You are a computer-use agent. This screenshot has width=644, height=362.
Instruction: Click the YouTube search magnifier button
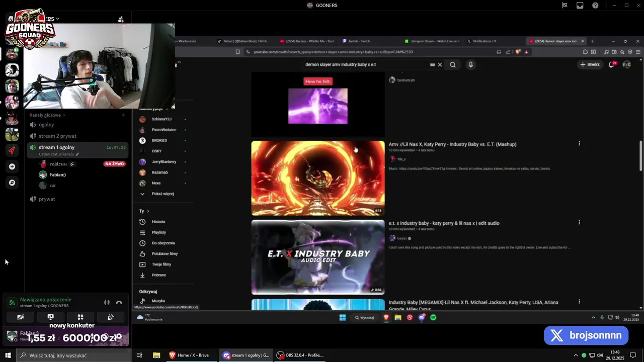(453, 64)
